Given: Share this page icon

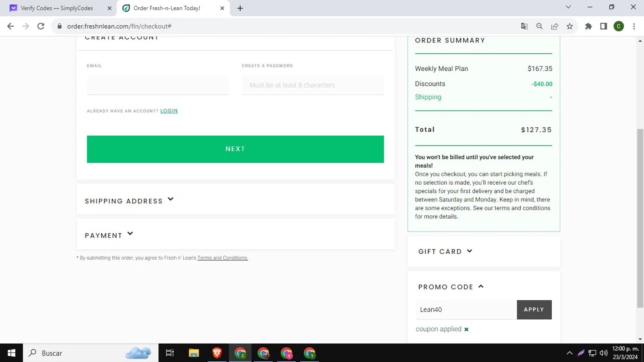Looking at the screenshot, I should coord(555,26).
